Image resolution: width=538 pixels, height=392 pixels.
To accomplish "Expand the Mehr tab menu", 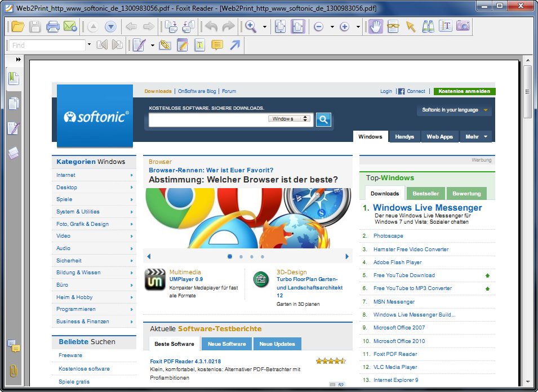I will pos(476,136).
